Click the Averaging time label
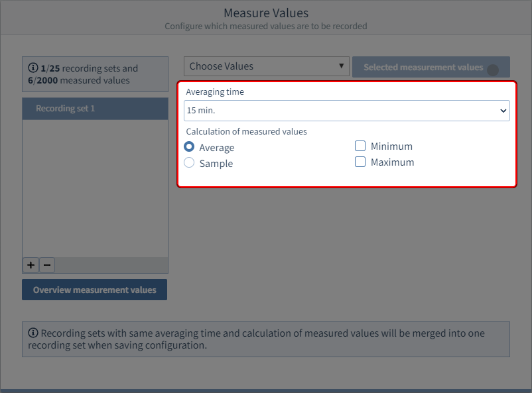Image resolution: width=532 pixels, height=393 pixels. [x=215, y=92]
